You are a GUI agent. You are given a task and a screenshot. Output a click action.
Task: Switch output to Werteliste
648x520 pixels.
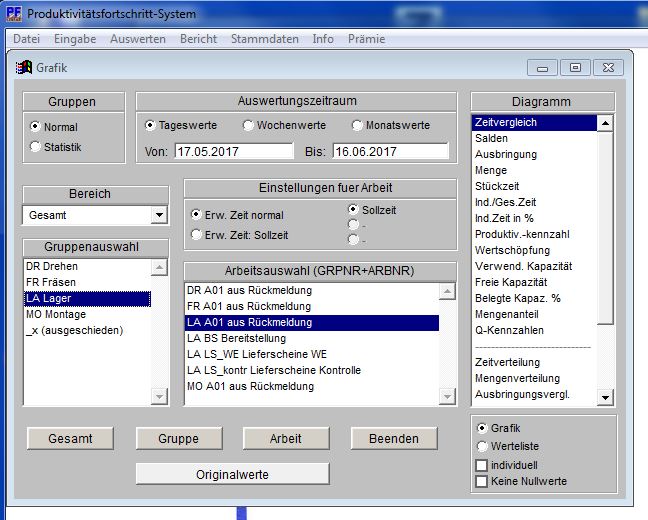(x=482, y=446)
